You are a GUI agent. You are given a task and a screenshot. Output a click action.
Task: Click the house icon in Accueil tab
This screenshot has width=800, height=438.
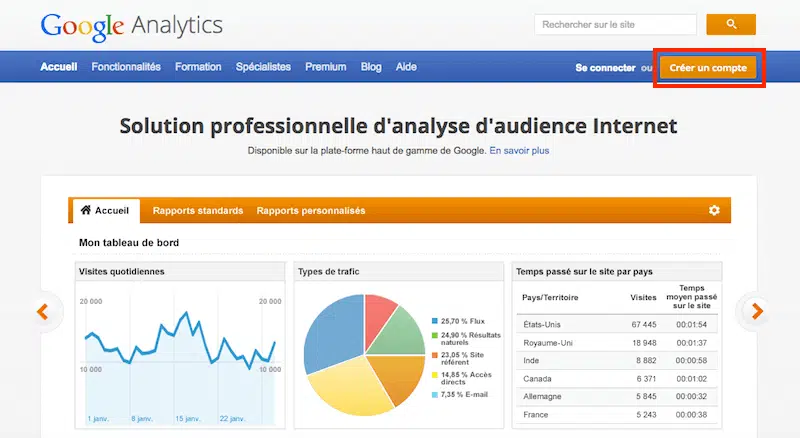(x=86, y=211)
